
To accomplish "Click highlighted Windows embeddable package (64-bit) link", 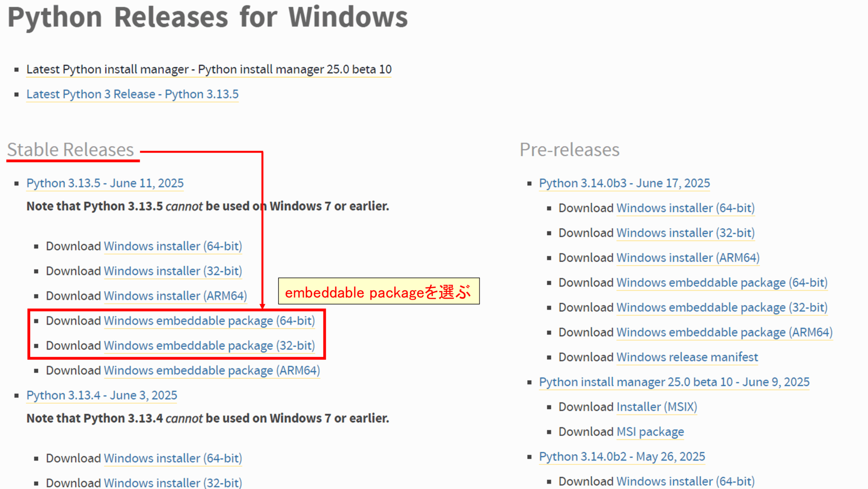I will coord(209,321).
